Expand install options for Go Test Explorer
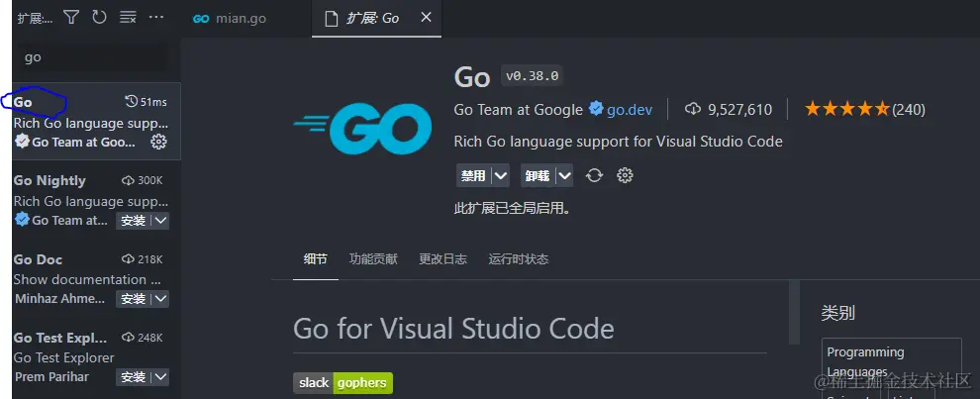Image resolution: width=980 pixels, height=399 pixels. click(x=160, y=377)
